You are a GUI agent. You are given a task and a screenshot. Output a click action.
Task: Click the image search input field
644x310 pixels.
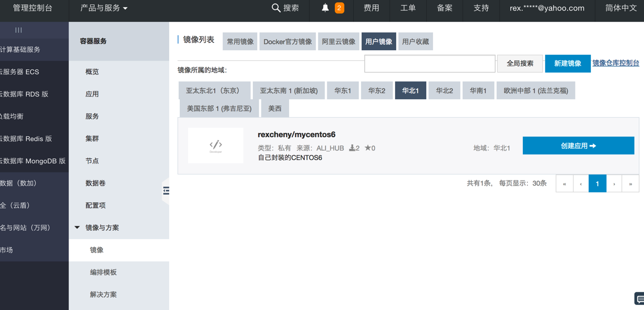coord(430,64)
